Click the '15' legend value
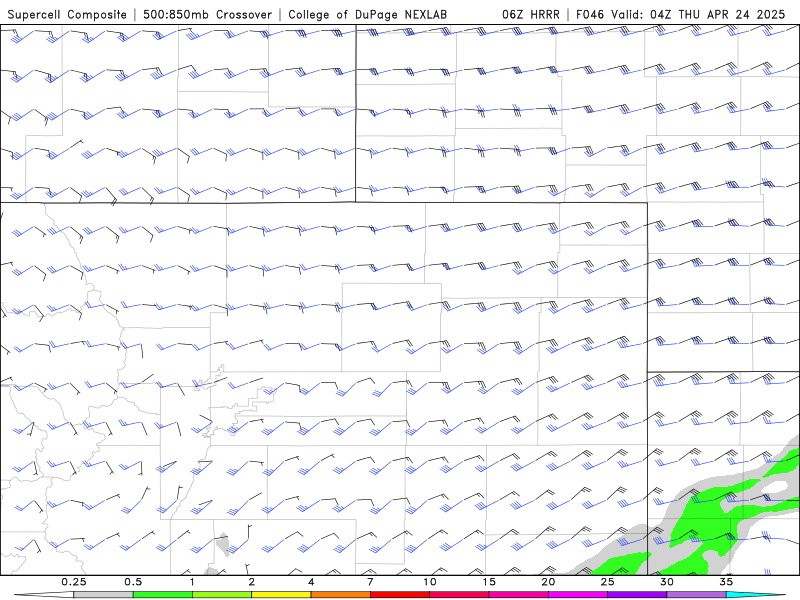Viewport: 800px width, 600px height. point(489,582)
